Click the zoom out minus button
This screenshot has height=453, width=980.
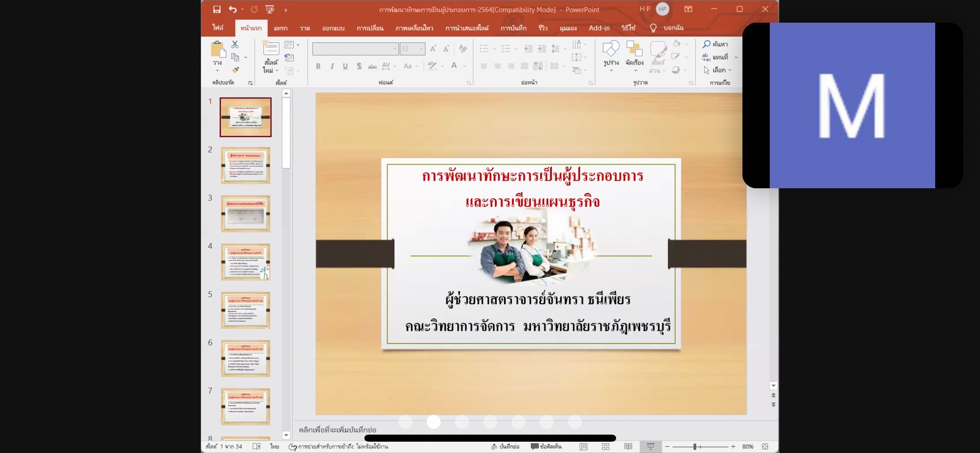point(667,446)
